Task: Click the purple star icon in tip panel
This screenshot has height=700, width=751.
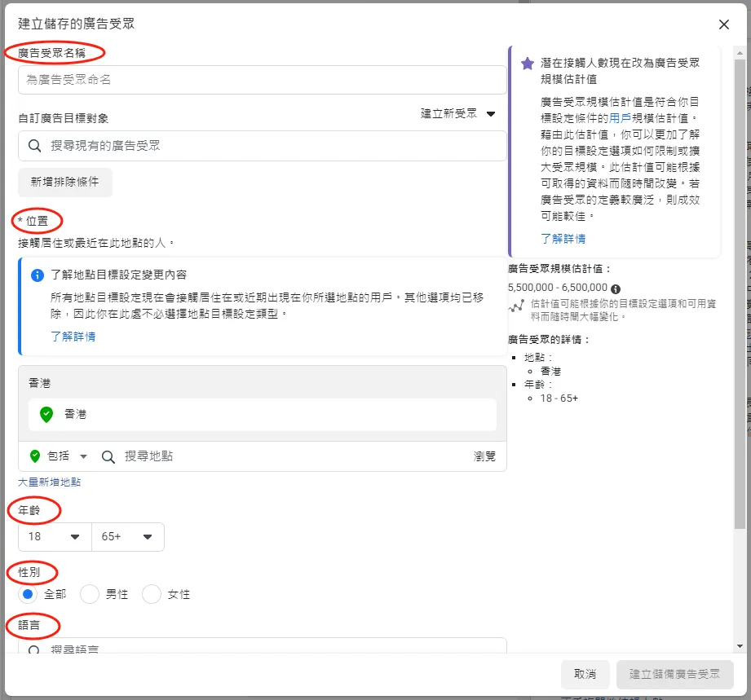Action: (528, 64)
